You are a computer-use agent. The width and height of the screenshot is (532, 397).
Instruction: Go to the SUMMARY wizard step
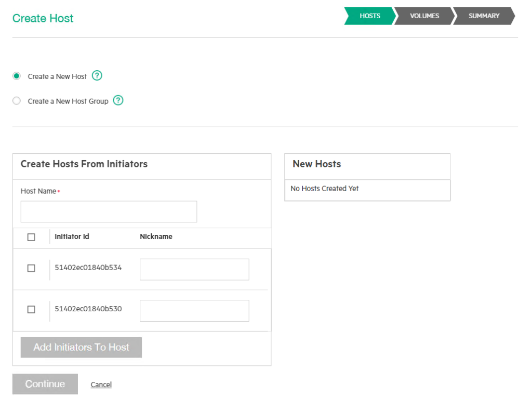tap(484, 16)
